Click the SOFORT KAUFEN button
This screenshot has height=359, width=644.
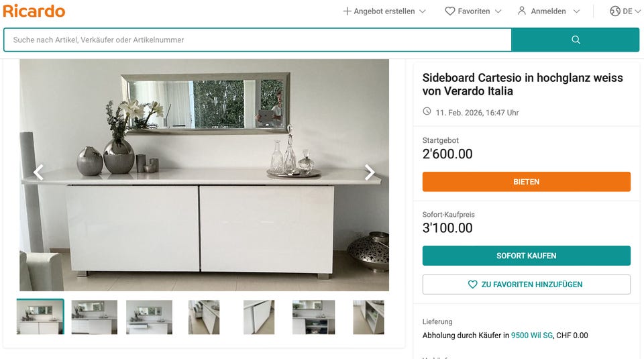pyautogui.click(x=526, y=256)
